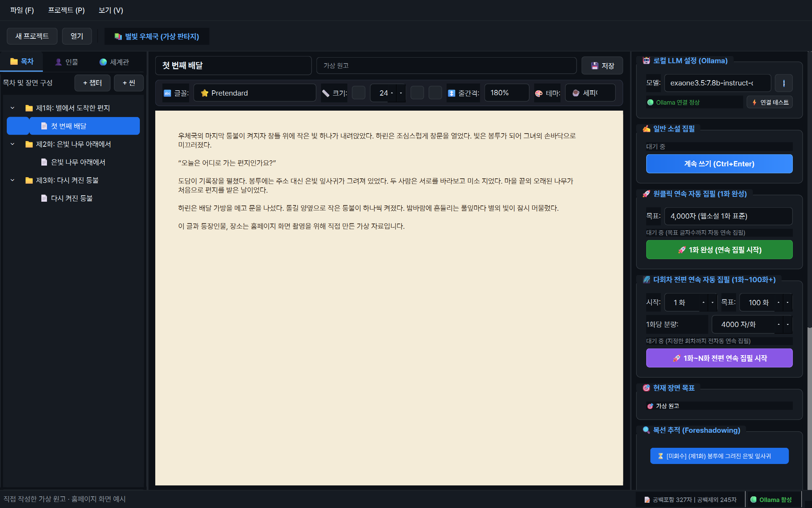This screenshot has height=508, width=812.
Task: Click the project icon in 별빛 우체국 tab
Action: click(118, 37)
